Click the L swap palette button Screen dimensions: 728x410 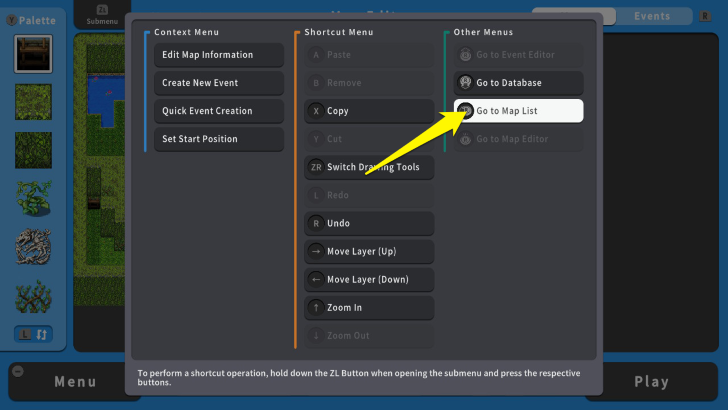(33, 334)
